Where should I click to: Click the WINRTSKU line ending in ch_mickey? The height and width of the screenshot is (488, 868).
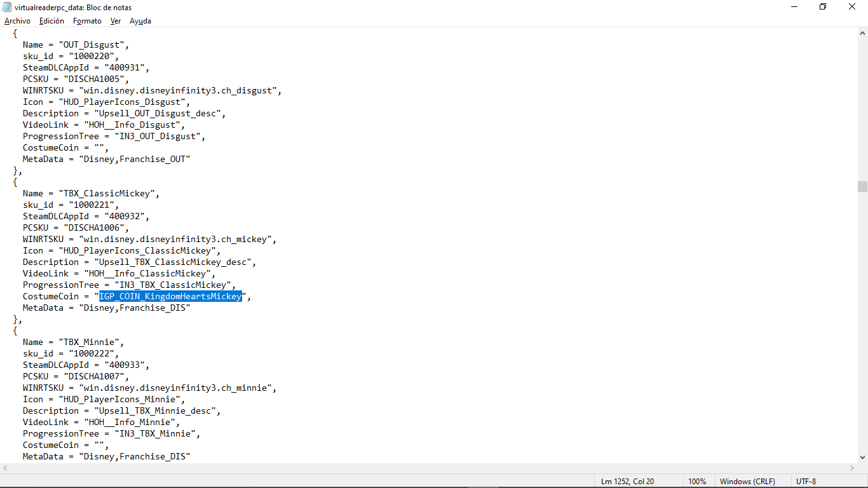[x=150, y=240]
